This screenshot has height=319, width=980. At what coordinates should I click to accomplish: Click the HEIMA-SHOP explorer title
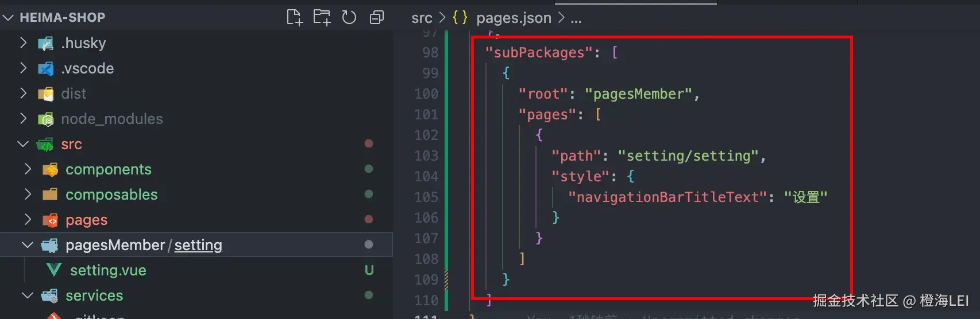pos(63,17)
